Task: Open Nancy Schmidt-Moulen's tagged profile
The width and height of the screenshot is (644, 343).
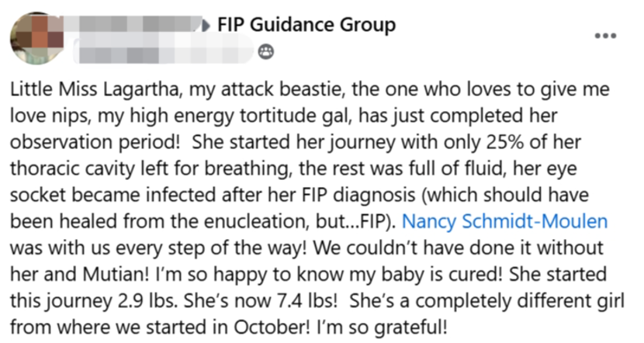Action: [x=504, y=221]
